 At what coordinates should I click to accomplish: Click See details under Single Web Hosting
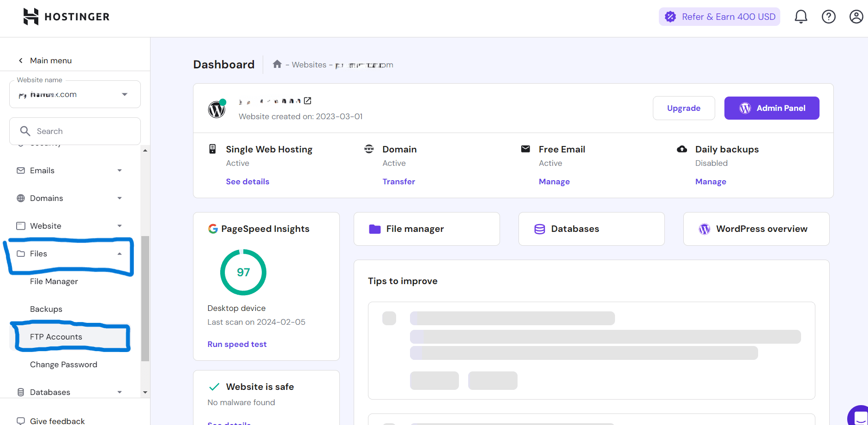tap(247, 182)
